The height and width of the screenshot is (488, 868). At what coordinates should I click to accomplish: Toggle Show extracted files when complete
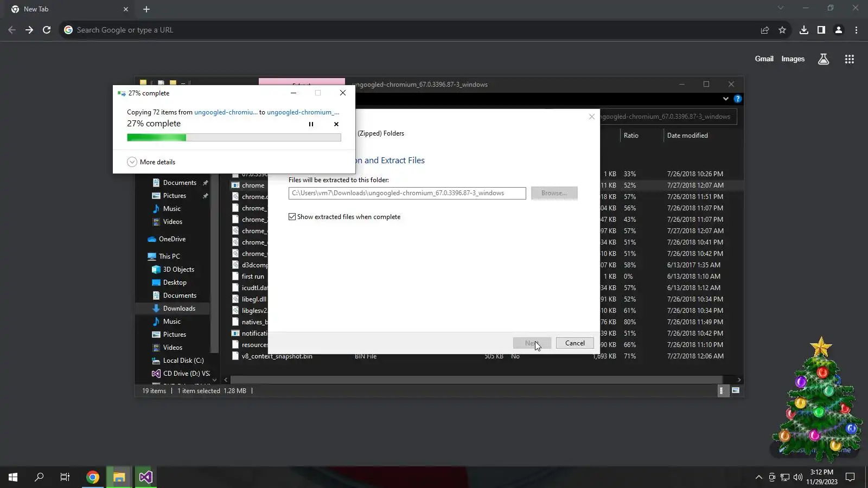coord(292,217)
